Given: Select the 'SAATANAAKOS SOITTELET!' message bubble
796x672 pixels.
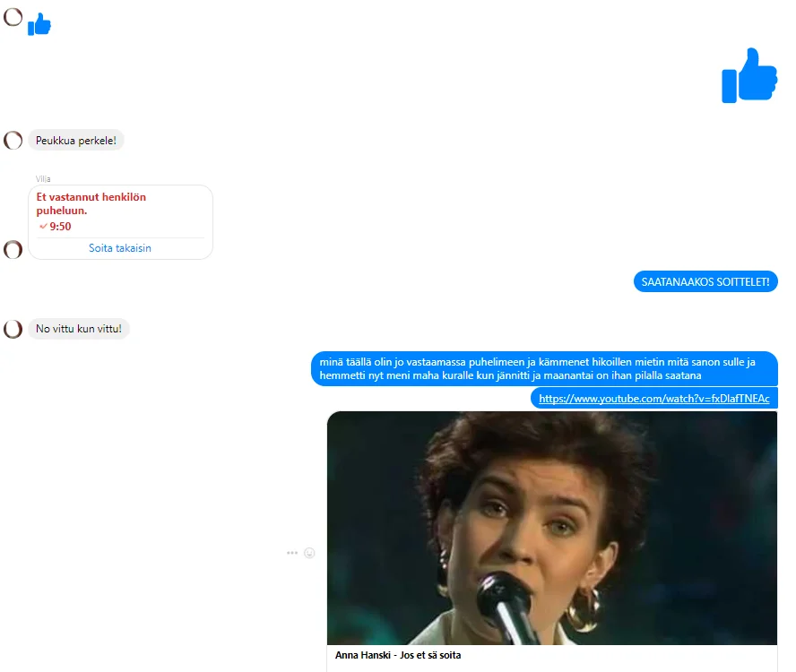Looking at the screenshot, I should pos(705,281).
